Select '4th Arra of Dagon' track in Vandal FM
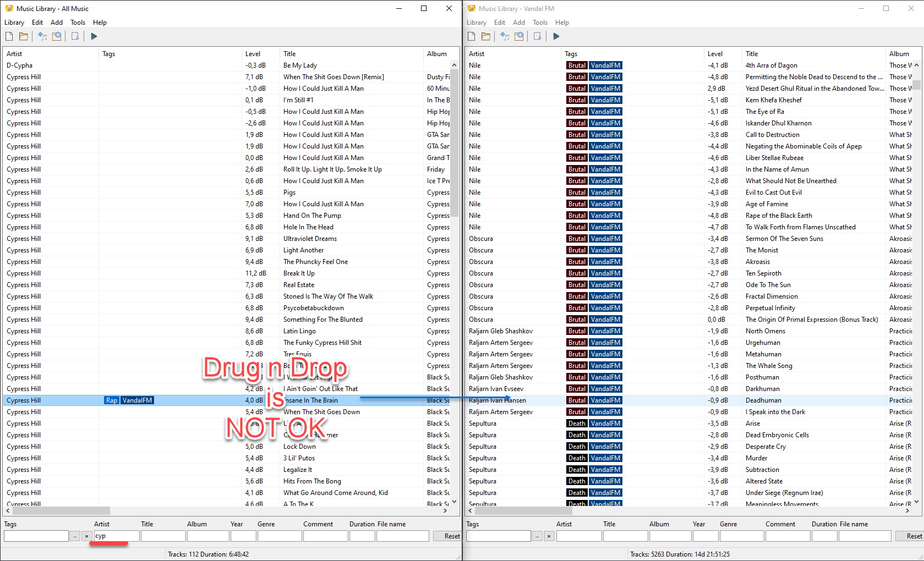Image resolution: width=924 pixels, height=561 pixels. (690, 65)
